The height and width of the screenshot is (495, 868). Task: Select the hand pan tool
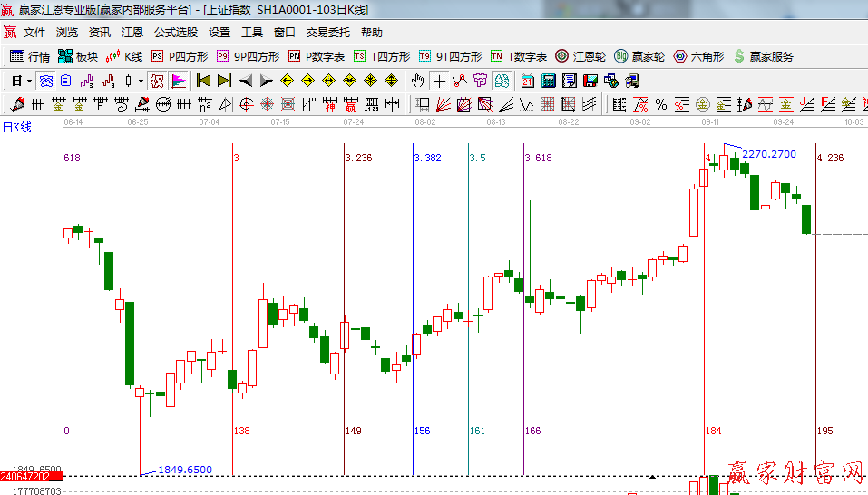pyautogui.click(x=418, y=81)
